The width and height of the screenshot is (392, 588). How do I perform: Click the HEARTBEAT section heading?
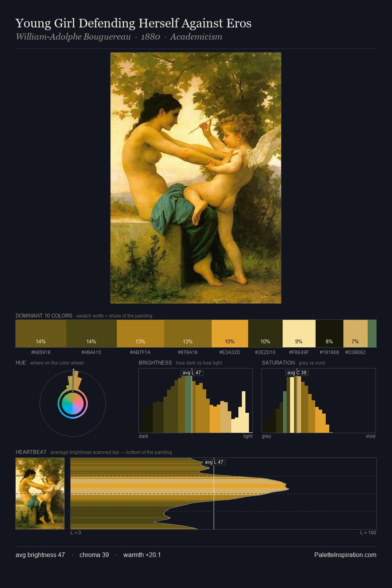[31, 452]
